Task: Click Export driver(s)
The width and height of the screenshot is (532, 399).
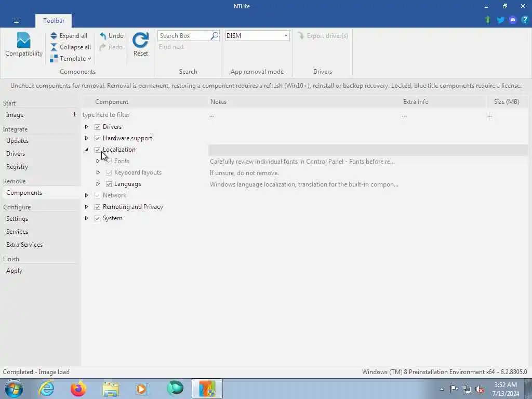Action: [x=323, y=36]
